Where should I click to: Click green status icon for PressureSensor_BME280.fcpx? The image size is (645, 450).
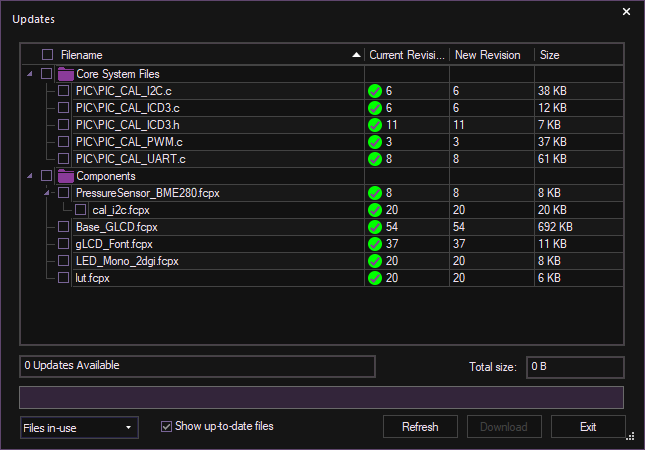coord(375,193)
